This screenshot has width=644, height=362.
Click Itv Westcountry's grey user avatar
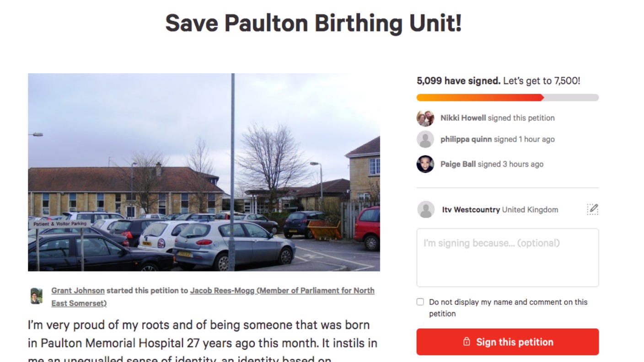point(426,210)
